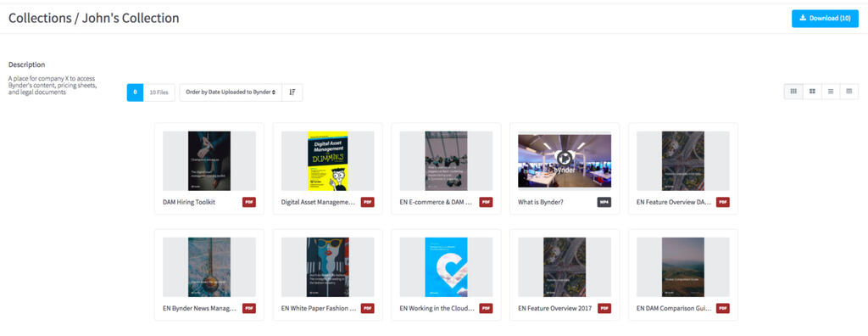The width and height of the screenshot is (868, 336).
Task: Open EN DAM Comparison Guide thumbnail
Action: pos(683,267)
